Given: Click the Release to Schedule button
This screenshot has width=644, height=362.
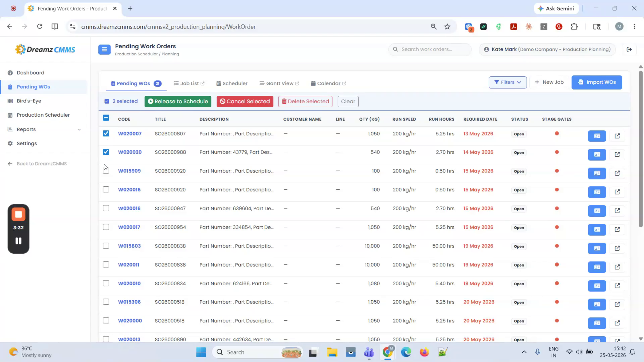Looking at the screenshot, I should (x=178, y=101).
